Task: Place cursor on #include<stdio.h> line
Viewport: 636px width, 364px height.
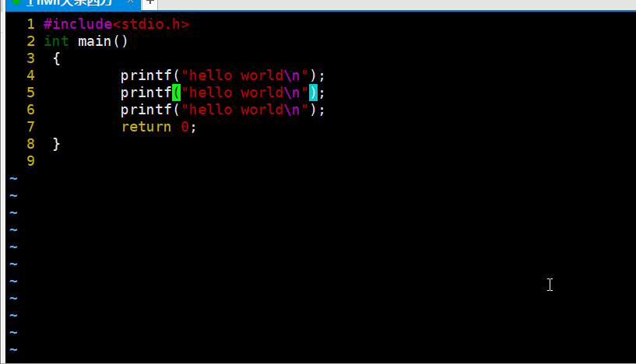Action: tap(116, 24)
